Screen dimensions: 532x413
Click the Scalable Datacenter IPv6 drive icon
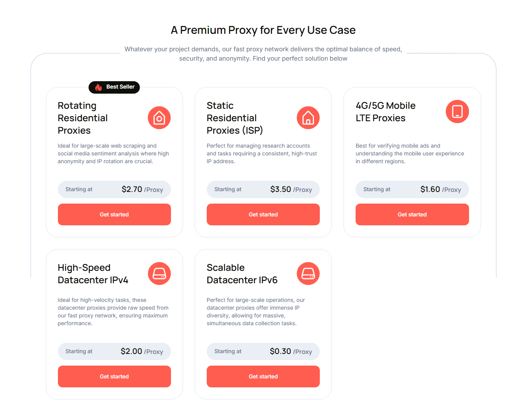pos(308,274)
